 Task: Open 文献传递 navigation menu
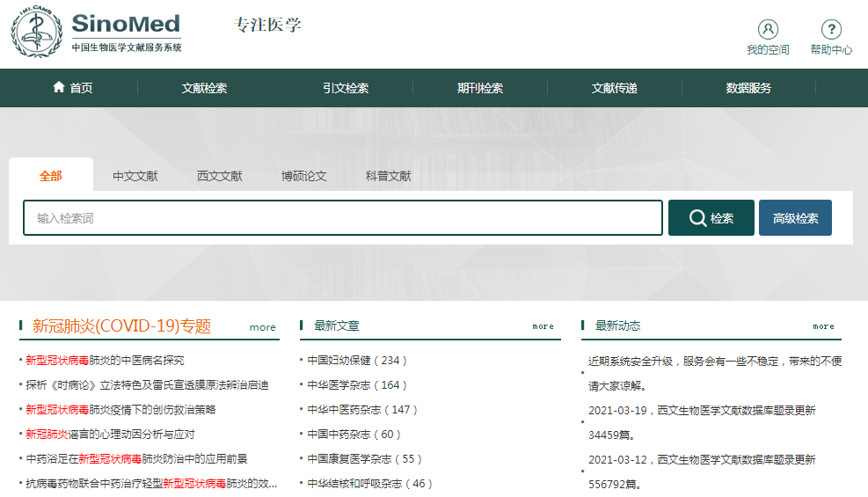click(x=615, y=88)
